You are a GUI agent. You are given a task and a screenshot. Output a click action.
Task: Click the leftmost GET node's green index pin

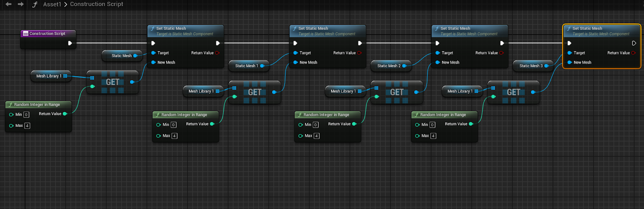(92, 86)
